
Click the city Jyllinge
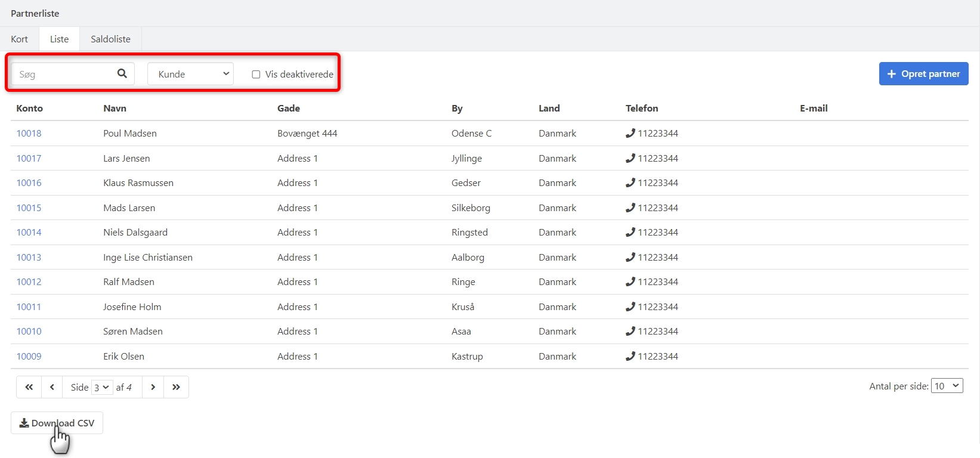tap(466, 159)
